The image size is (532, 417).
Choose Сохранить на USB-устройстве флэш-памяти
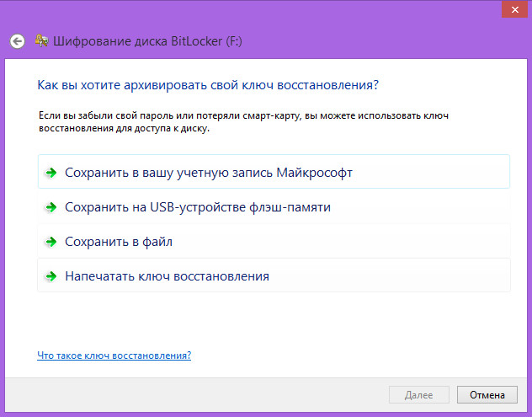click(274, 206)
